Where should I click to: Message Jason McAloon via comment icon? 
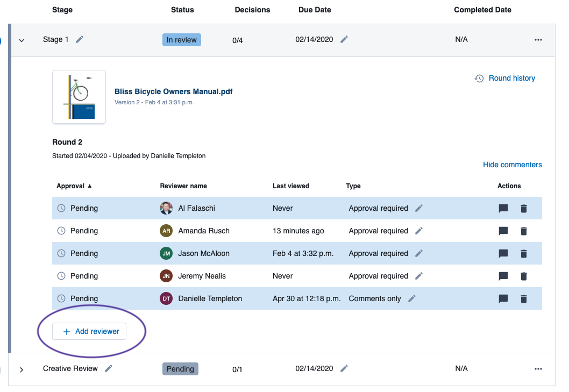click(x=503, y=253)
